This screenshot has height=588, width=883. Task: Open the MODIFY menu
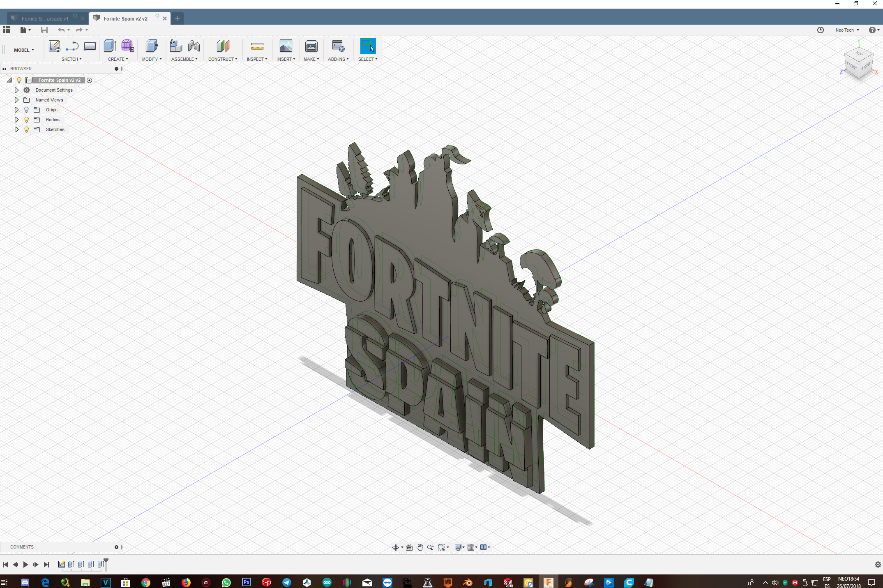152,59
